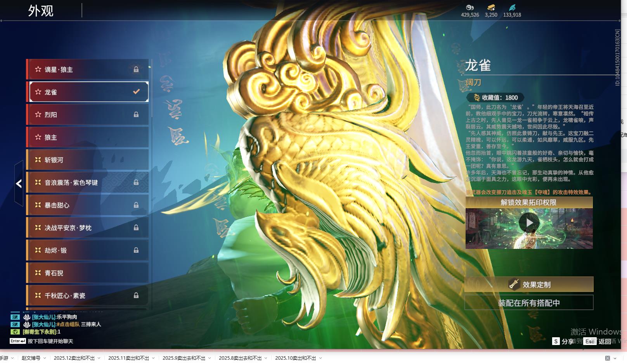Click the 阔刀 weapon type label
This screenshot has width=627, height=364.
(x=473, y=83)
